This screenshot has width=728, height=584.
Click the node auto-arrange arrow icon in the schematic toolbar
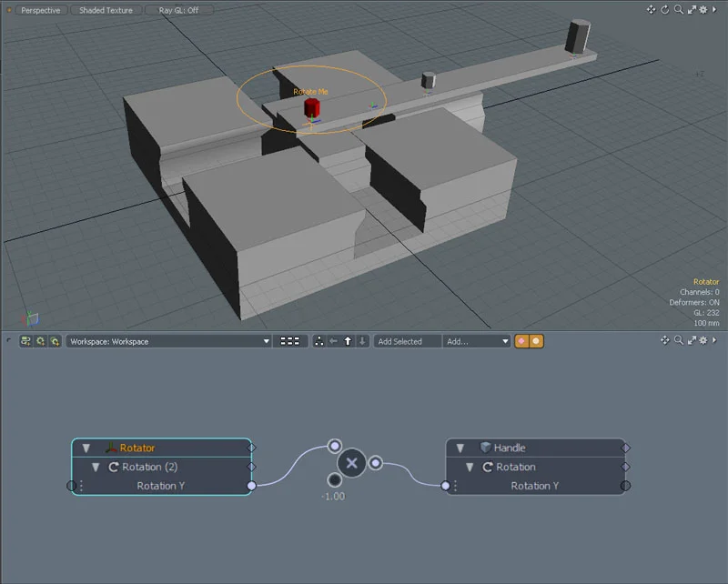coord(319,341)
